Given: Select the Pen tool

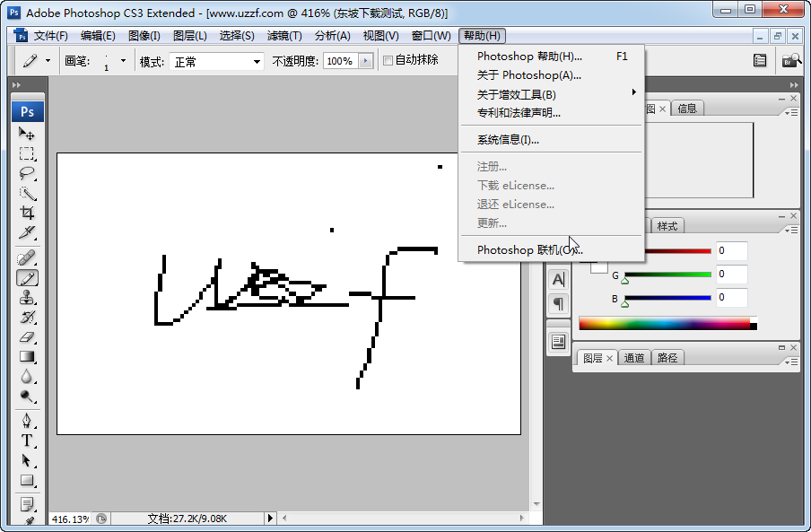Looking at the screenshot, I should (x=27, y=421).
